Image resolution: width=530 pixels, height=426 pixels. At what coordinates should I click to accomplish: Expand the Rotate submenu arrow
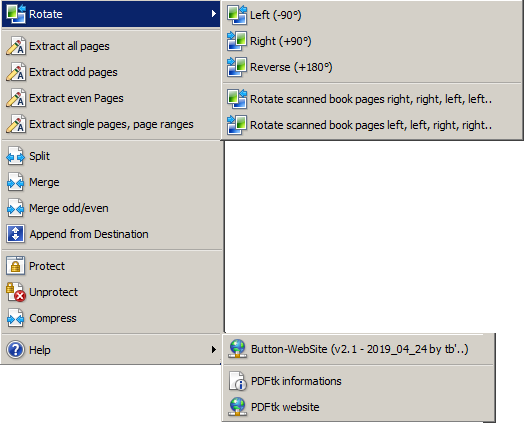pos(213,14)
